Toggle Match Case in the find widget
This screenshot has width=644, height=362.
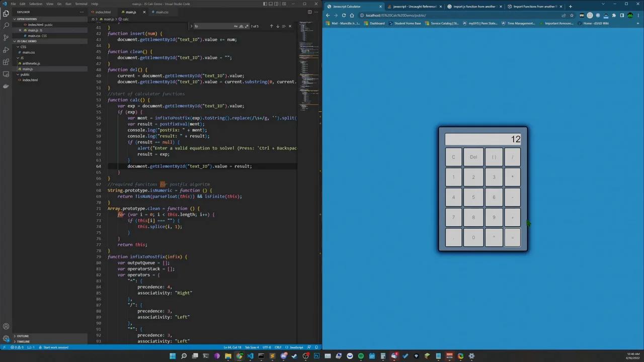click(236, 26)
